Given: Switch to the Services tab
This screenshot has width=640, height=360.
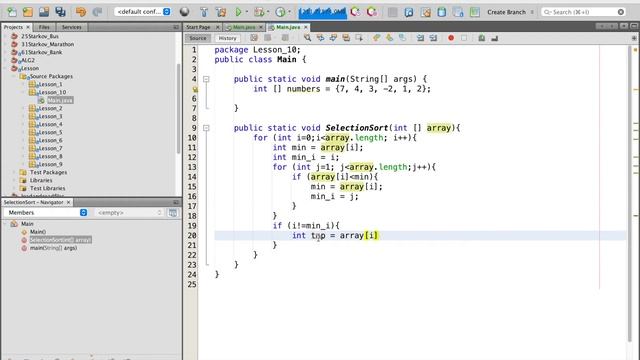Looking at the screenshot, I should click(71, 27).
